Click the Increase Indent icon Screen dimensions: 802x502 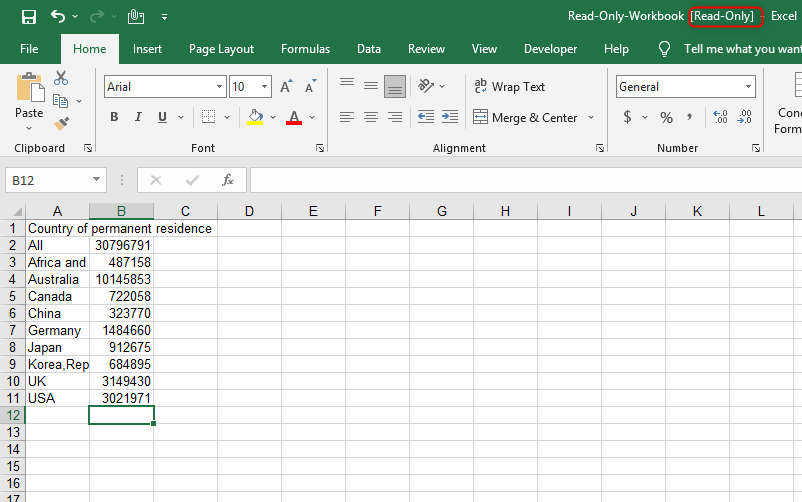(x=449, y=117)
